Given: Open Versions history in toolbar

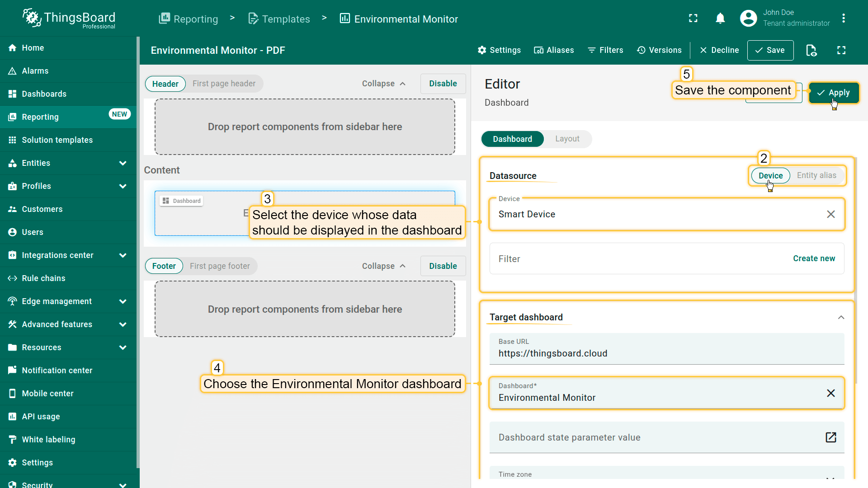Looking at the screenshot, I should 659,50.
